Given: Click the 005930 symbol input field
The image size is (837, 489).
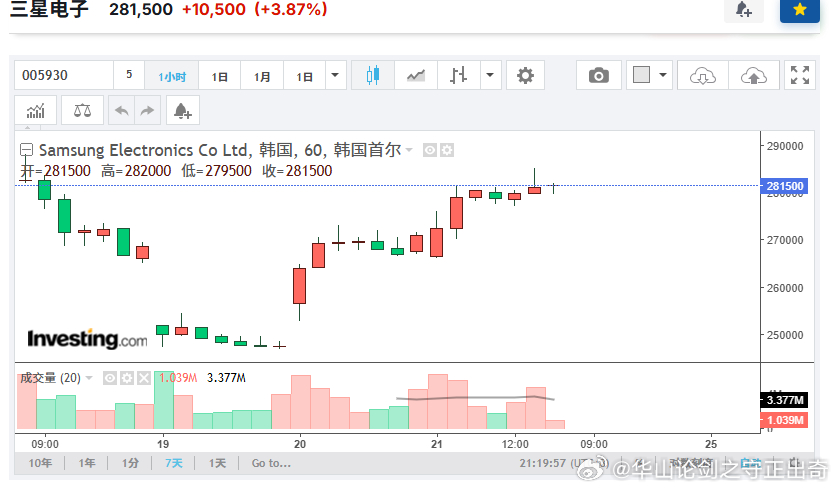Looking at the screenshot, I should tap(64, 75).
